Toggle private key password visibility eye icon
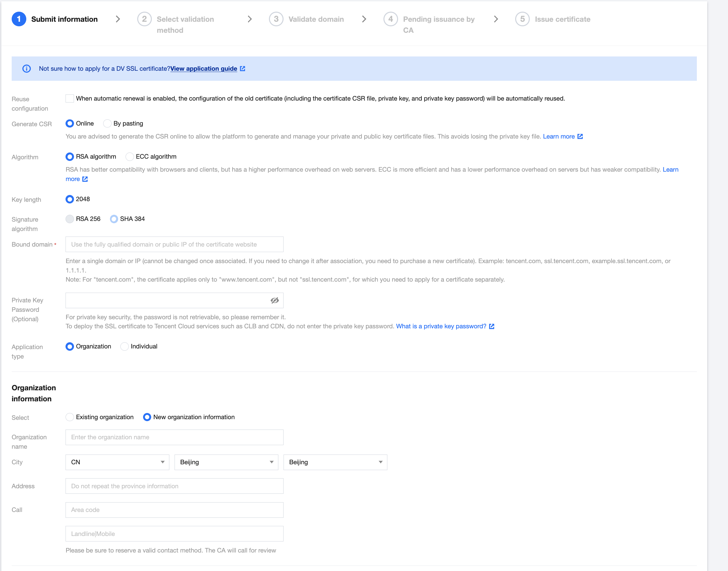 pyautogui.click(x=274, y=300)
